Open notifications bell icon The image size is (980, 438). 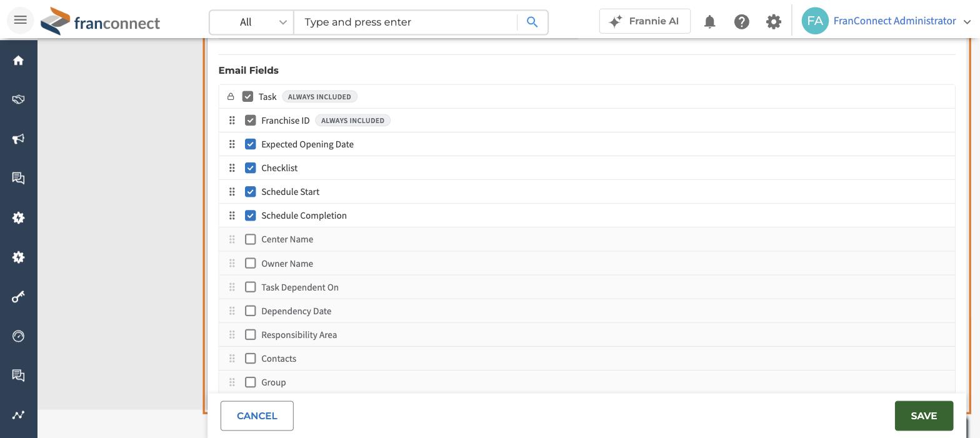point(709,22)
